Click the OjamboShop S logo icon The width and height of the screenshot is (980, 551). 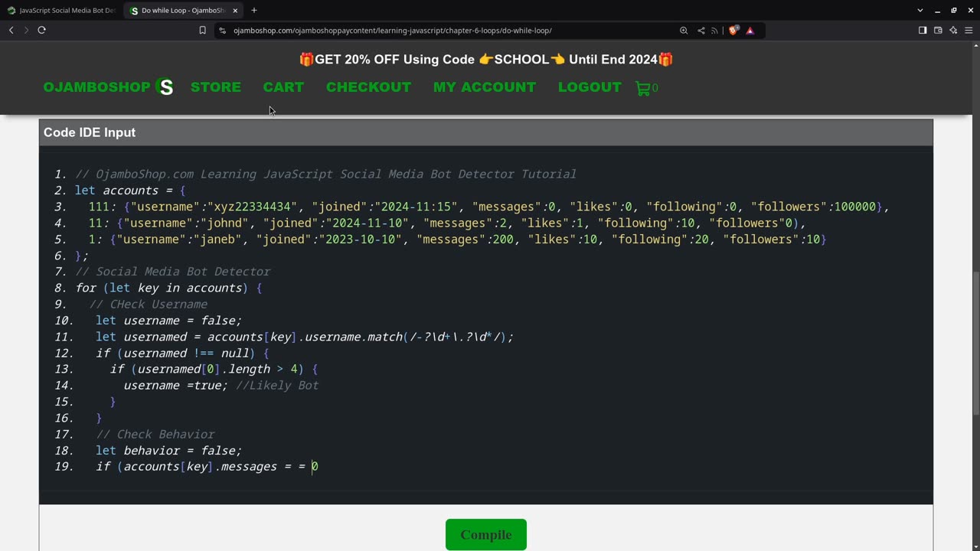[164, 87]
